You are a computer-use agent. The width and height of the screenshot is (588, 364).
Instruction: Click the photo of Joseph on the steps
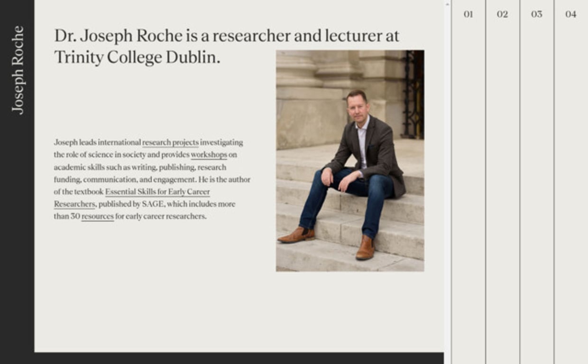350,161
